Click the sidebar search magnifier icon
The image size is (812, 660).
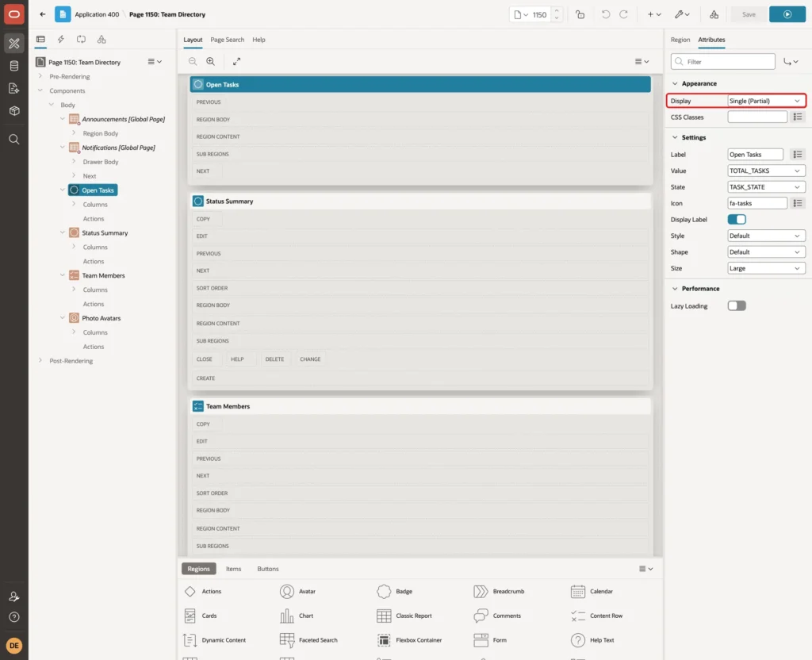click(14, 140)
